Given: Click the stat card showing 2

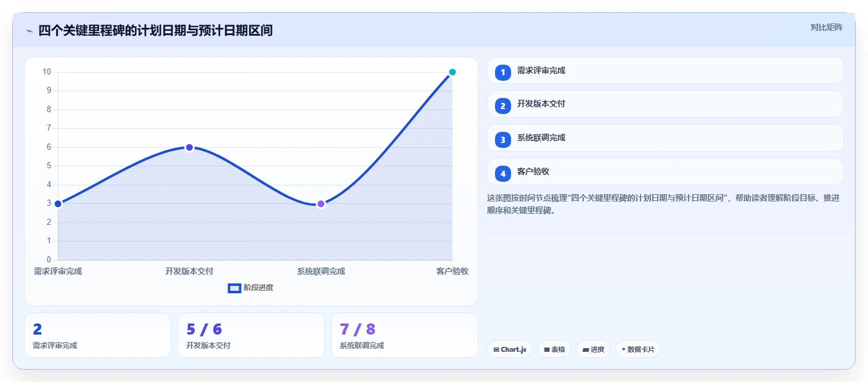Looking at the screenshot, I should pos(97,335).
